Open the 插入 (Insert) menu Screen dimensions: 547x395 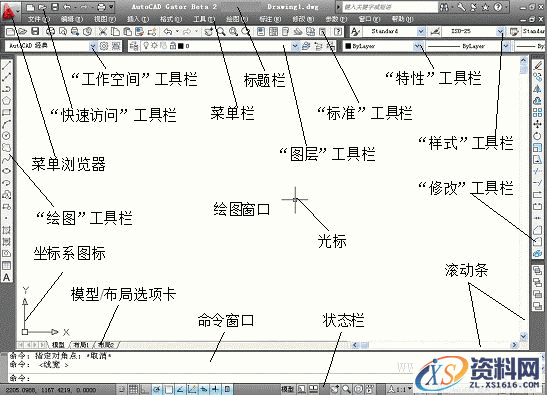138,19
